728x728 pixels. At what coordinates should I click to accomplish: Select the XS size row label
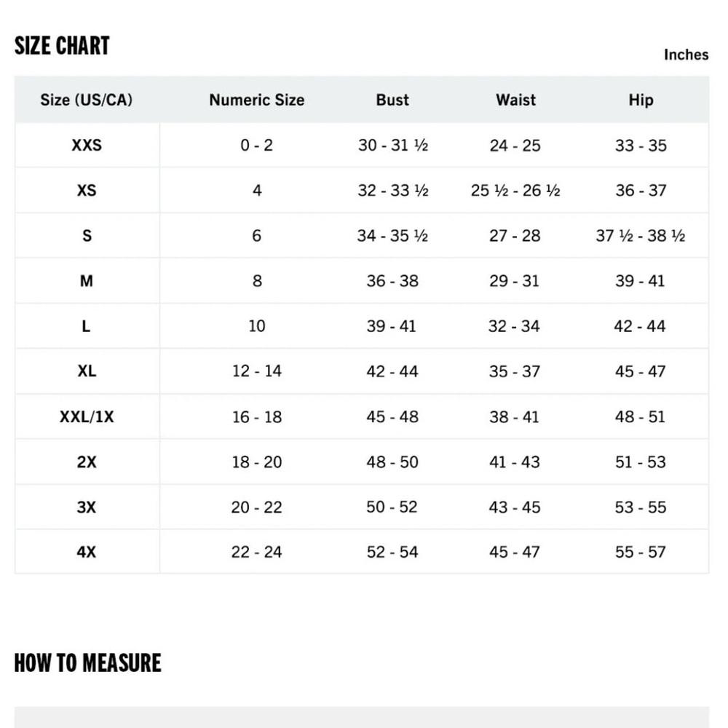[x=87, y=190]
